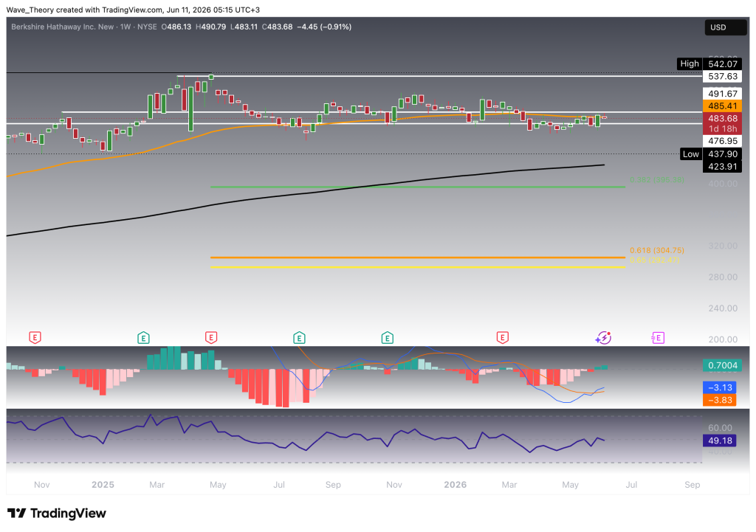Open the USD currency selector
Image resolution: width=756 pixels, height=532 pixels.
tap(726, 27)
